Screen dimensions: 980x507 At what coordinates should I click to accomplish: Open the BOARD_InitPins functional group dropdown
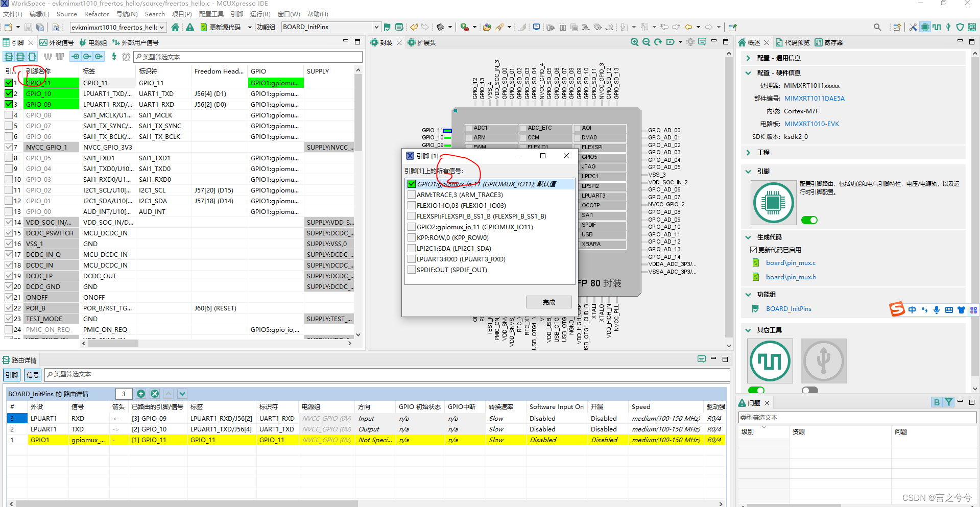coord(331,27)
